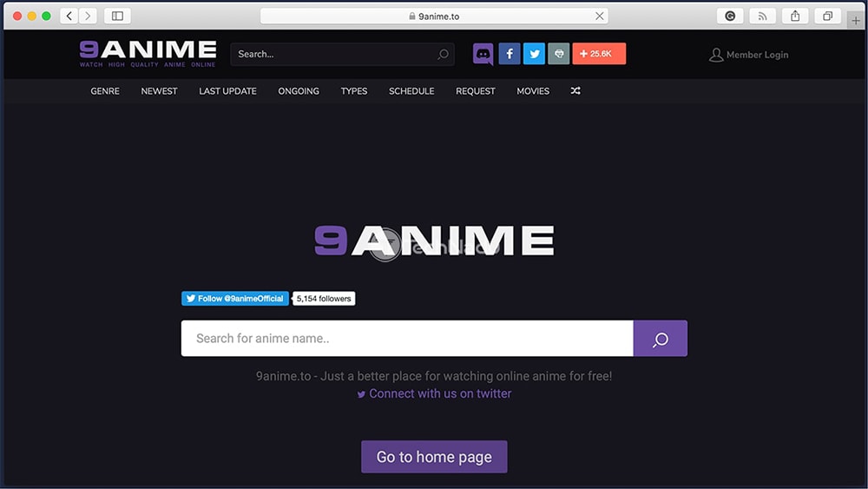Go forward with Safari forward arrow
The image size is (868, 489).
coord(88,16)
